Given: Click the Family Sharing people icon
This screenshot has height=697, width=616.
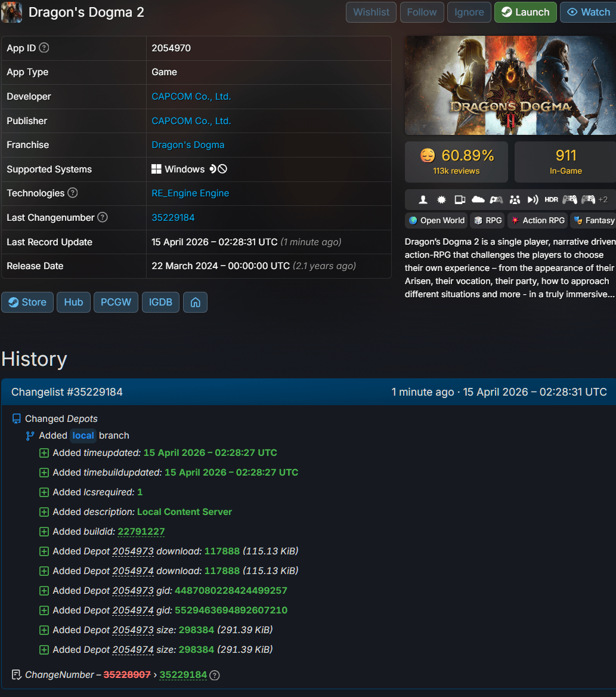Looking at the screenshot, I should 515,199.
